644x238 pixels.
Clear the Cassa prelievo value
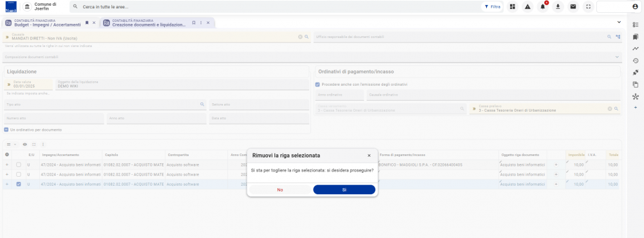click(610, 109)
